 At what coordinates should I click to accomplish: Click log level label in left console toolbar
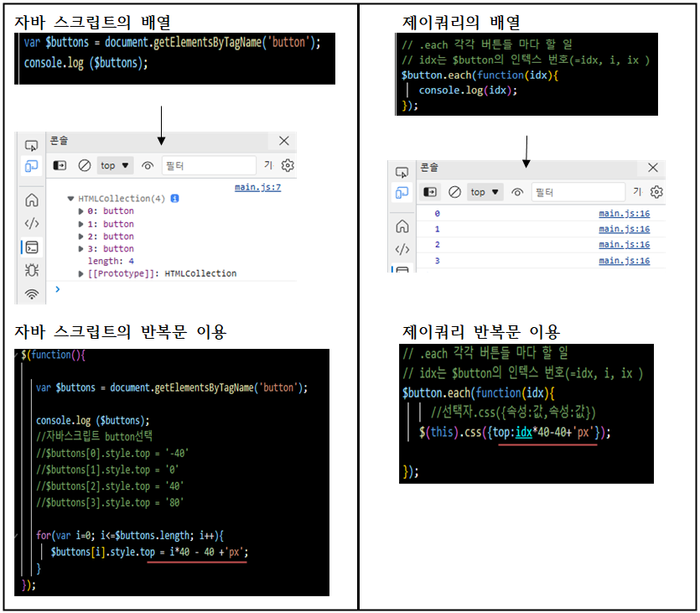pos(268,165)
